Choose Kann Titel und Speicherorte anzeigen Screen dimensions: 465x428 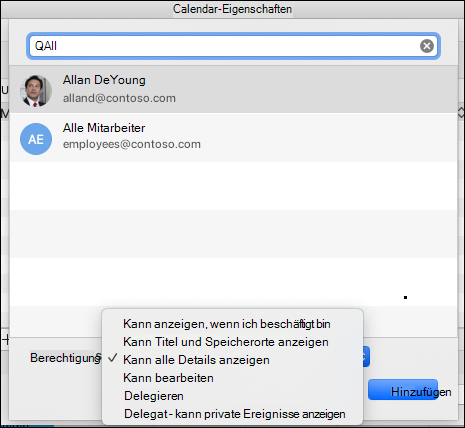click(x=226, y=342)
